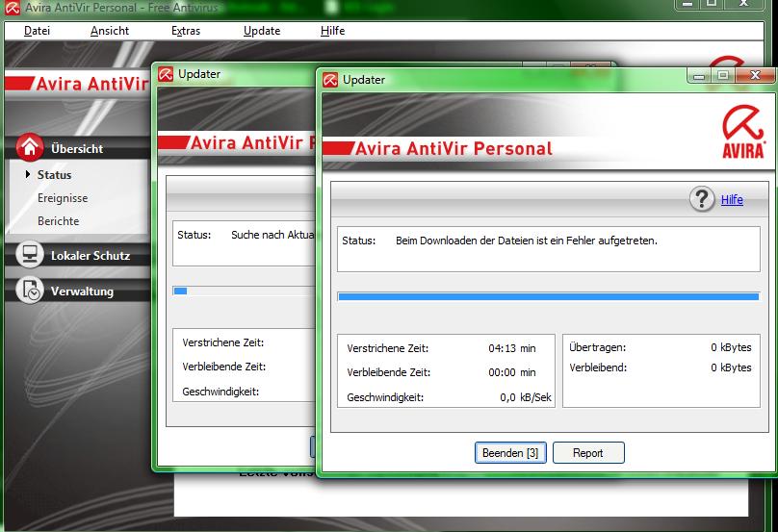The height and width of the screenshot is (532, 778).
Task: Click the 0,0 kB/Sek speed value
Action: pos(526,397)
